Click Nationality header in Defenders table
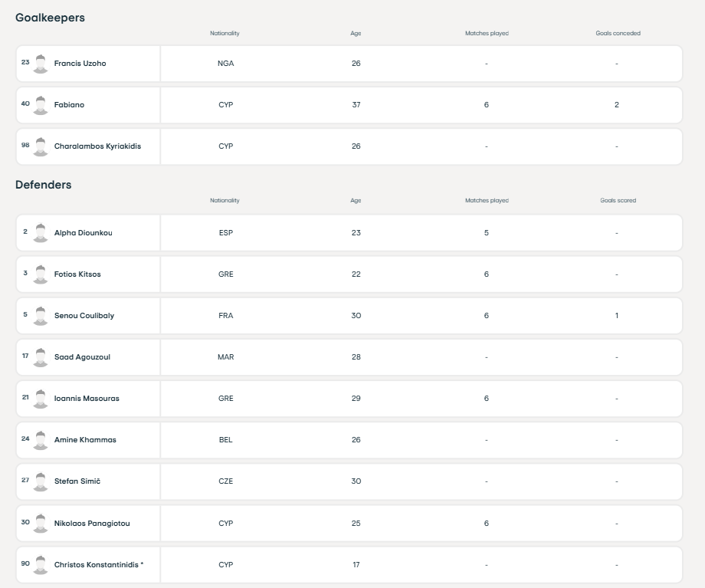Screen dimensions: 705x588 225,201
